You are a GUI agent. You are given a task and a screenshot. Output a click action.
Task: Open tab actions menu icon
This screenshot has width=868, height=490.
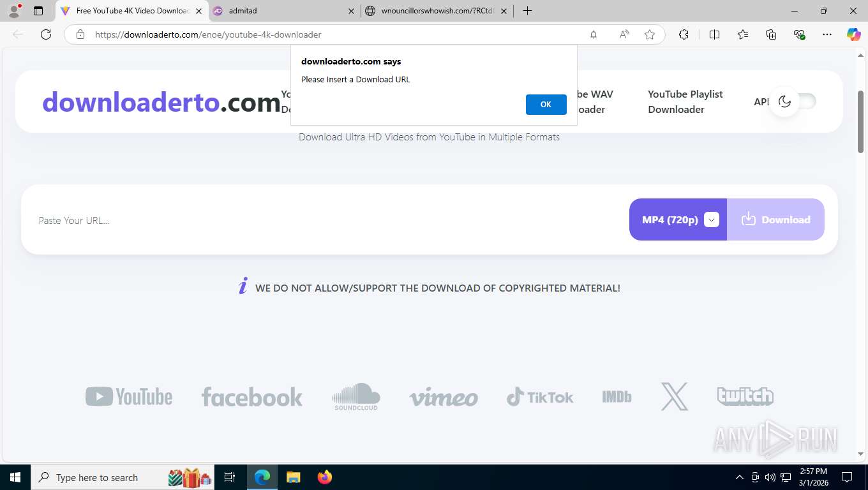[x=38, y=11]
